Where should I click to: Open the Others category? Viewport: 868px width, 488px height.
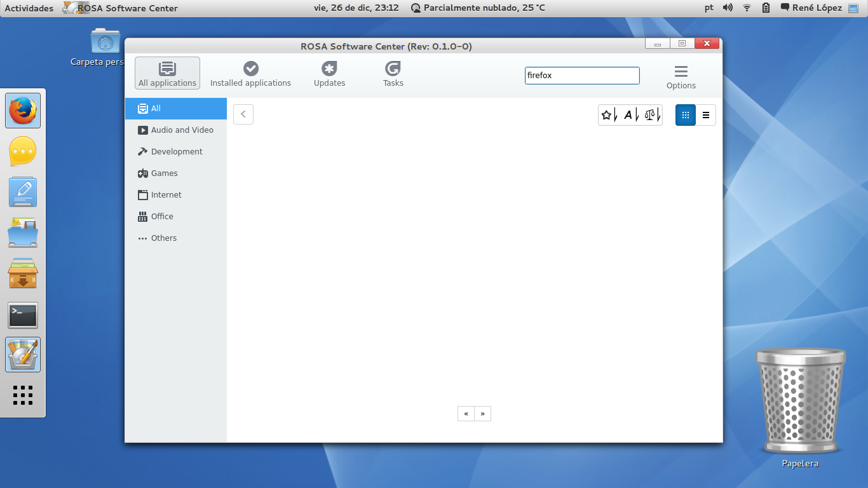click(176, 238)
